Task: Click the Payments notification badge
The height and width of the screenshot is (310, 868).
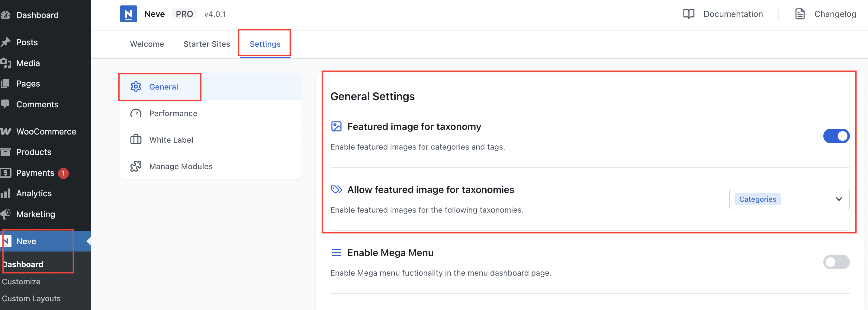Action: click(63, 173)
